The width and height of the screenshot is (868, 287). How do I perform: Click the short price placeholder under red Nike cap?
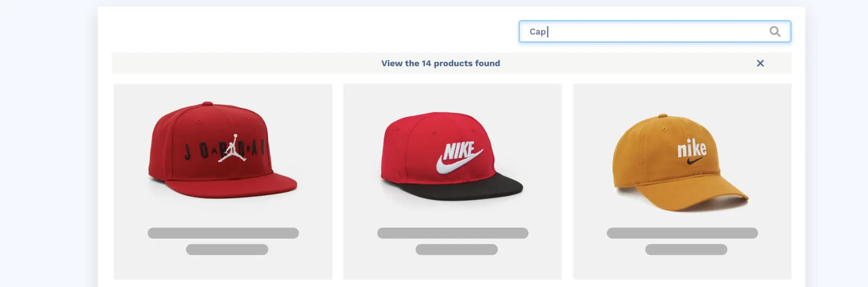[456, 250]
